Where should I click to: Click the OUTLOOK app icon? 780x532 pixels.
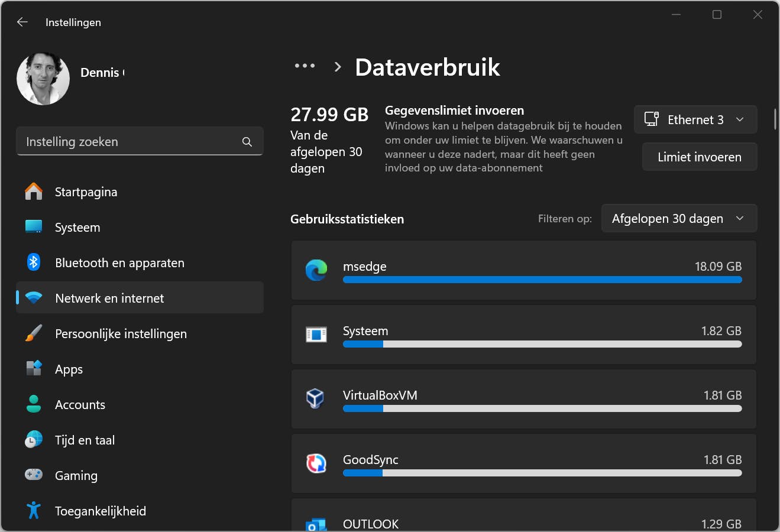[316, 524]
